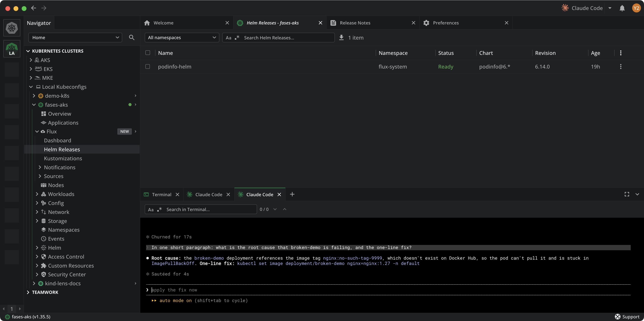
Task: Switch to the Welcome tab
Action: pyautogui.click(x=187, y=23)
